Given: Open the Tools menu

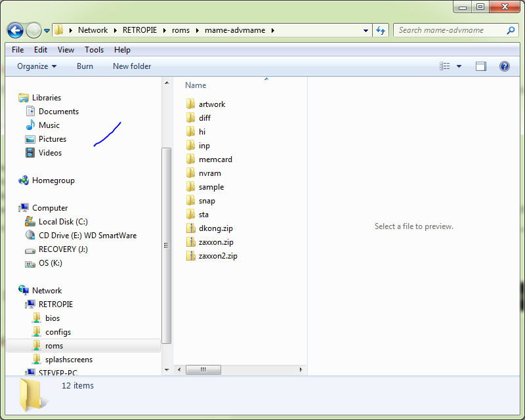Looking at the screenshot, I should pos(94,50).
